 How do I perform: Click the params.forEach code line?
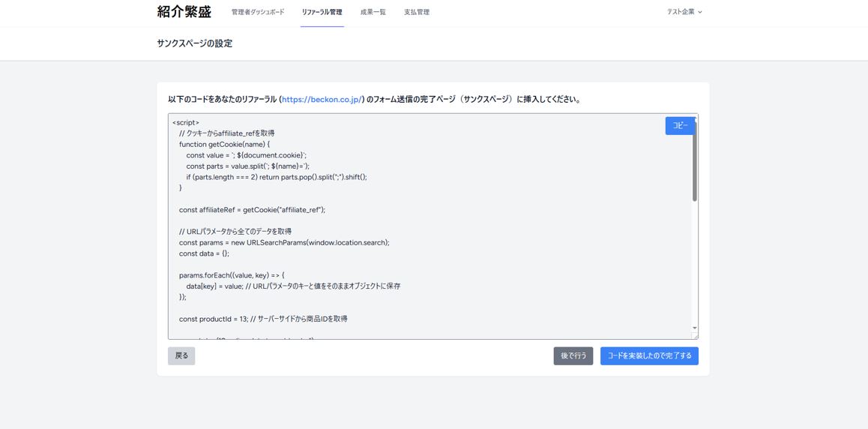[232, 275]
